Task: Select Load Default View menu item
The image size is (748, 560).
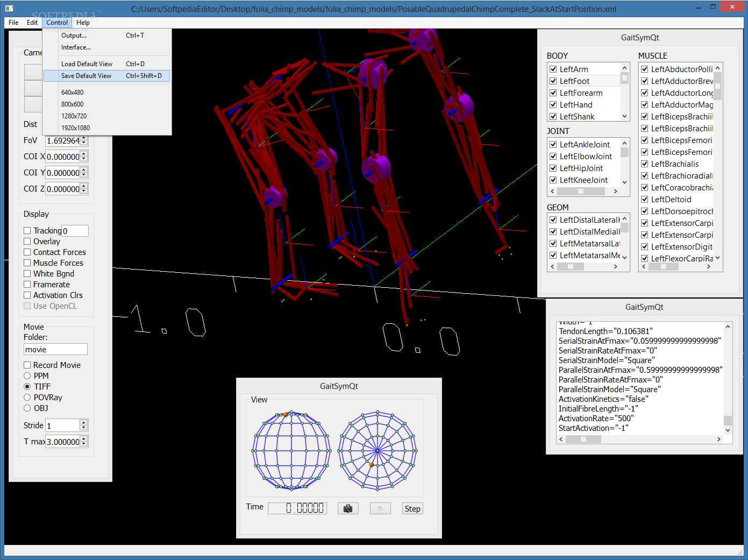Action: (107, 64)
